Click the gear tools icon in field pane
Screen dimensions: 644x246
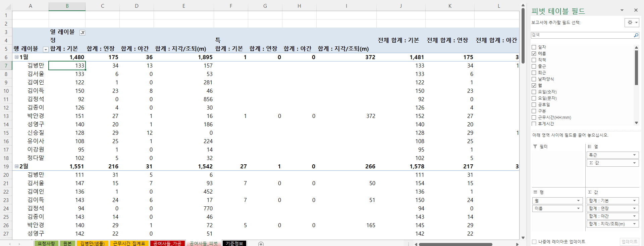coord(630,23)
